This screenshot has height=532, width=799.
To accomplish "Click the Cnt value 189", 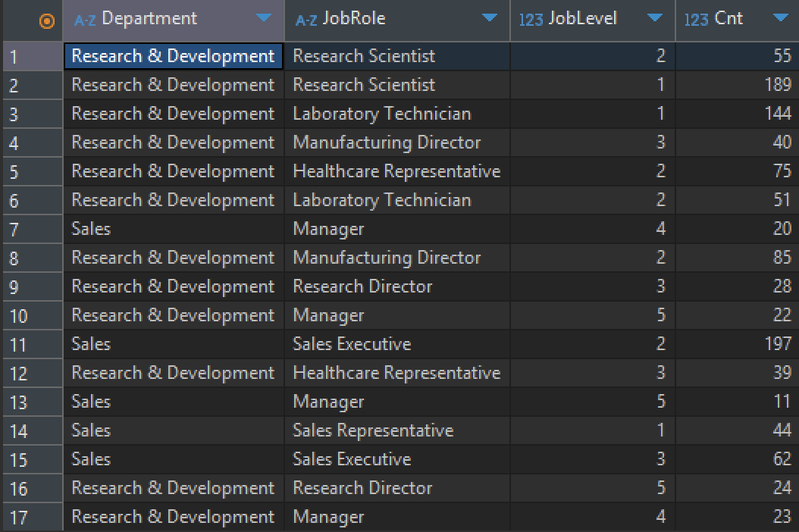I will [x=778, y=85].
